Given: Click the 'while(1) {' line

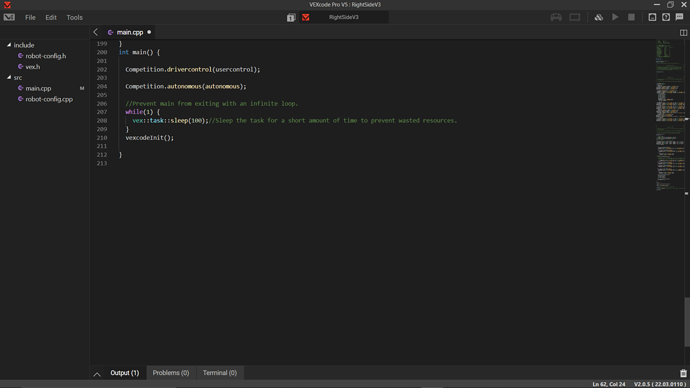Looking at the screenshot, I should coord(143,112).
